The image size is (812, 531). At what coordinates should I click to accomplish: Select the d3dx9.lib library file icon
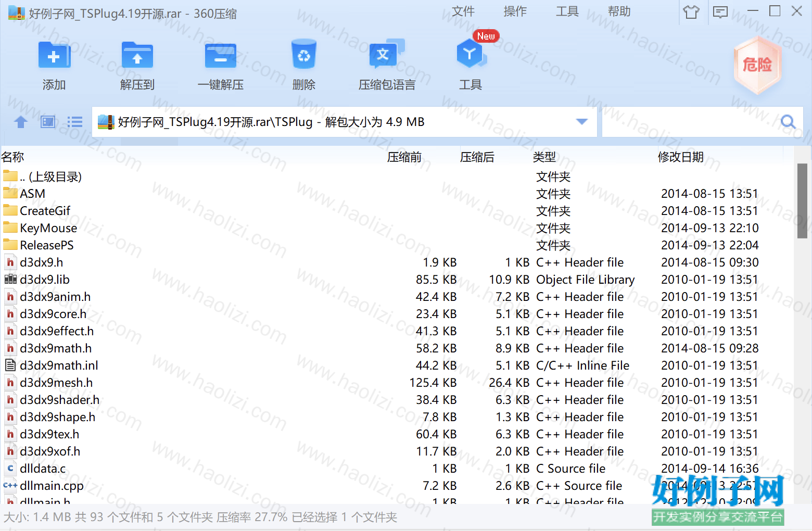[x=10, y=279]
